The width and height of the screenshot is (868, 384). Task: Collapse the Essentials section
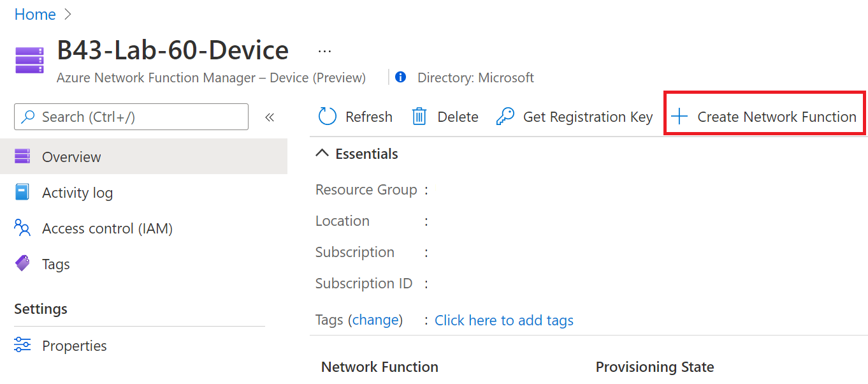coord(322,153)
